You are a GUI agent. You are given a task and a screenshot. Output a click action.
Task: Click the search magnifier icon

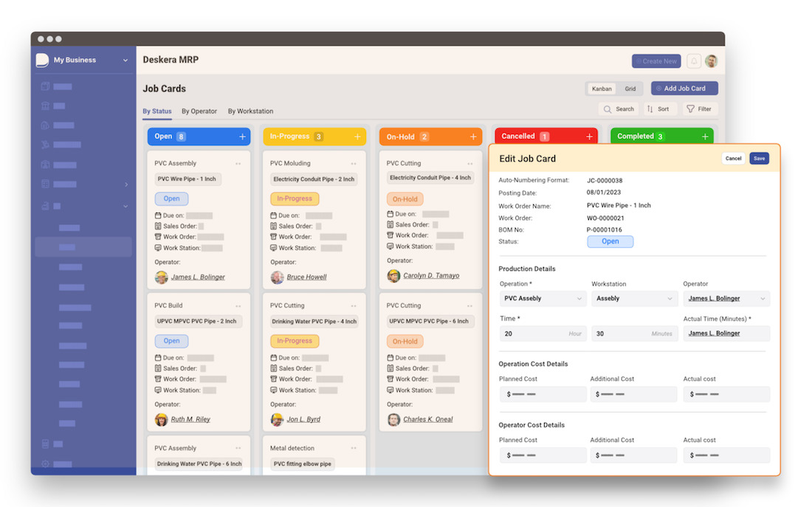[608, 109]
